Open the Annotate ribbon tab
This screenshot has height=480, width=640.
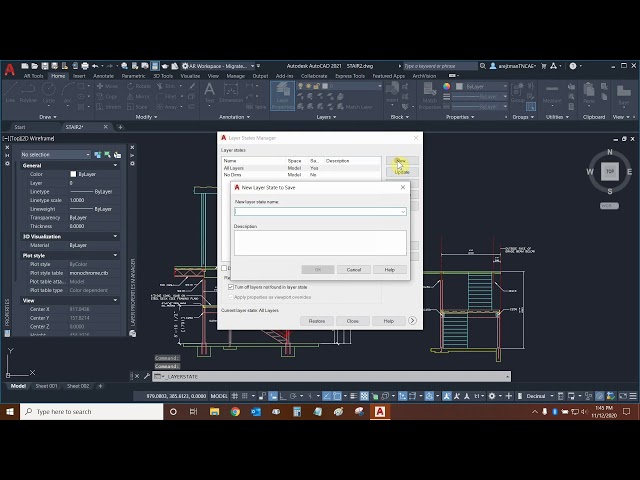click(x=103, y=76)
